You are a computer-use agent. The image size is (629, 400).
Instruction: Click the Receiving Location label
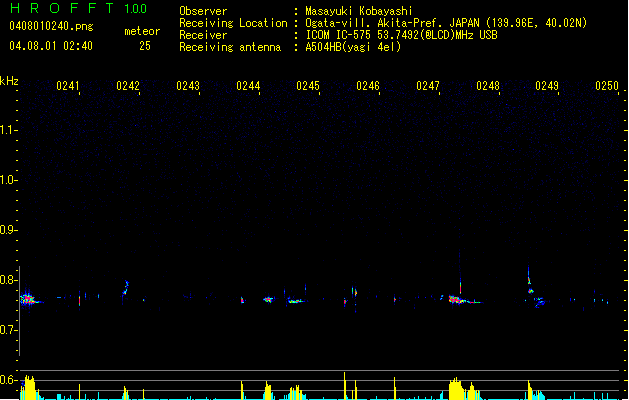(233, 23)
